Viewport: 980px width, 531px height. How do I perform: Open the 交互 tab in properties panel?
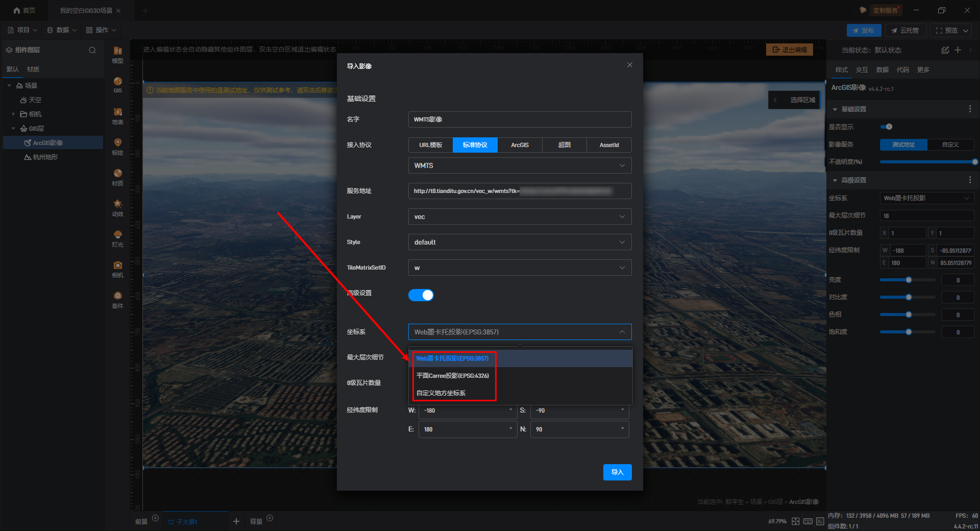(862, 70)
